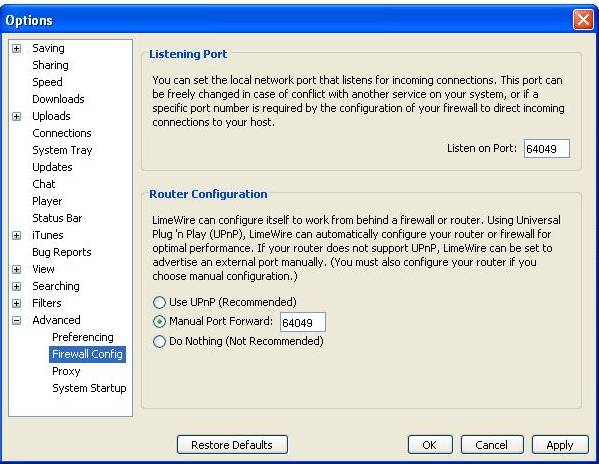Open the Connections settings page

pyautogui.click(x=62, y=133)
